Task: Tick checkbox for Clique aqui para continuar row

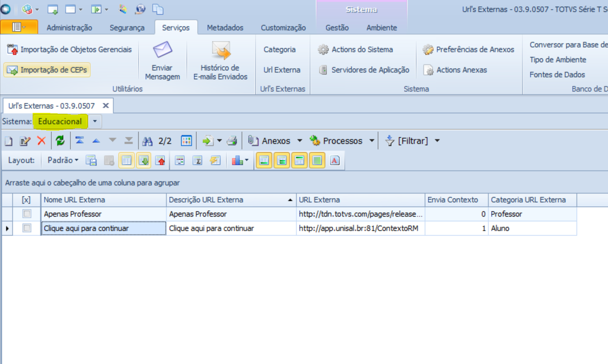Action: pos(27,228)
